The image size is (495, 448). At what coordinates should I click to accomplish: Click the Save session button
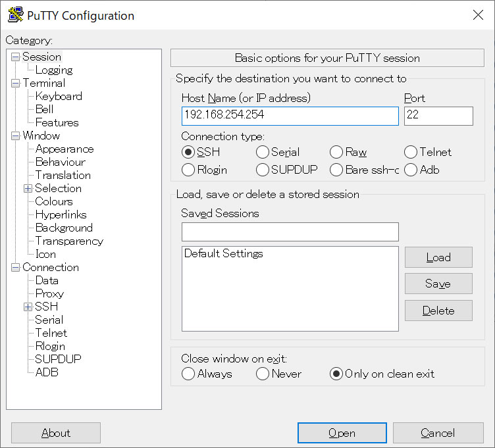(x=438, y=284)
